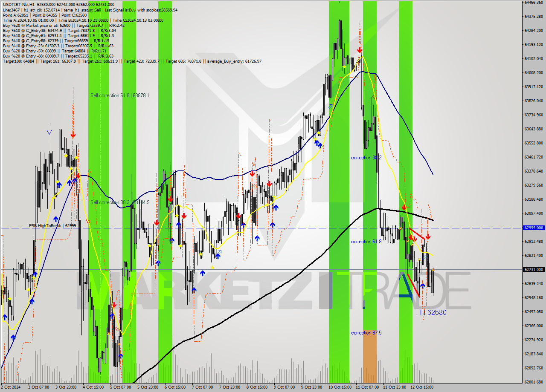
Task: Click the '11 Oct 07:00' time axis label
Action: [367, 387]
